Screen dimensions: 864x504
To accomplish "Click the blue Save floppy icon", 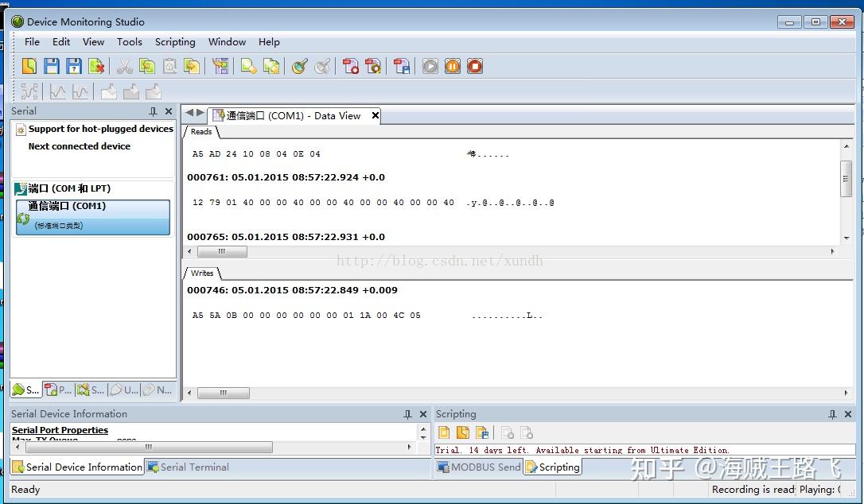I will click(x=51, y=66).
